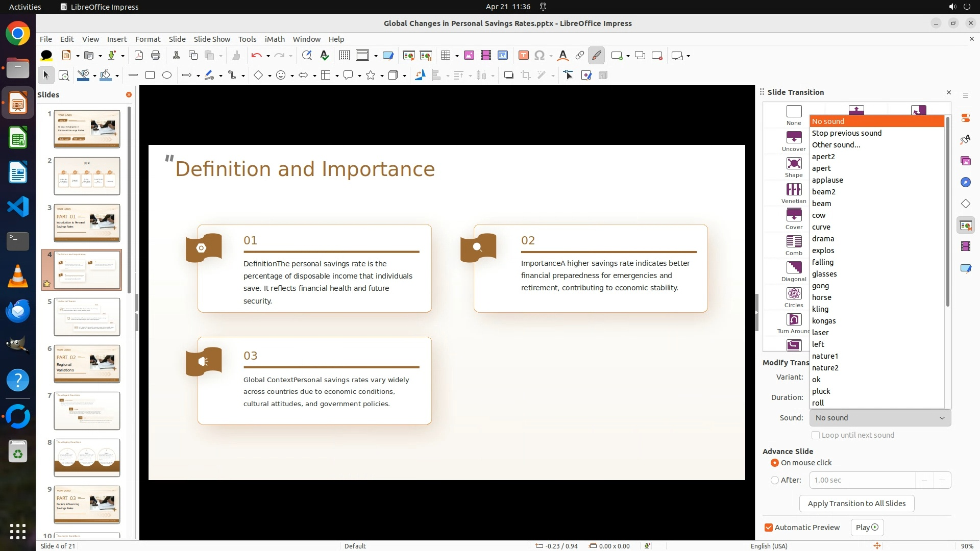Uncheck the Automatic Preview checkbox
The image size is (980, 551).
(769, 528)
